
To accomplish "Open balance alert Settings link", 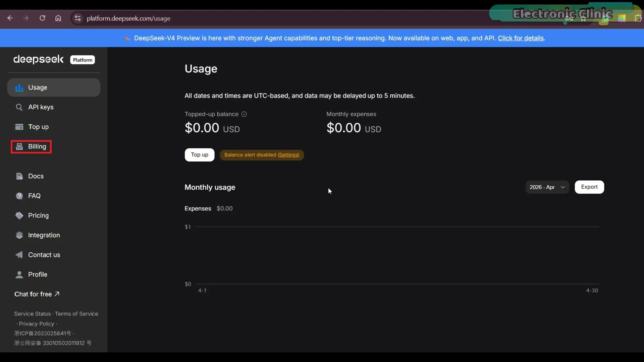I will pos(288,155).
